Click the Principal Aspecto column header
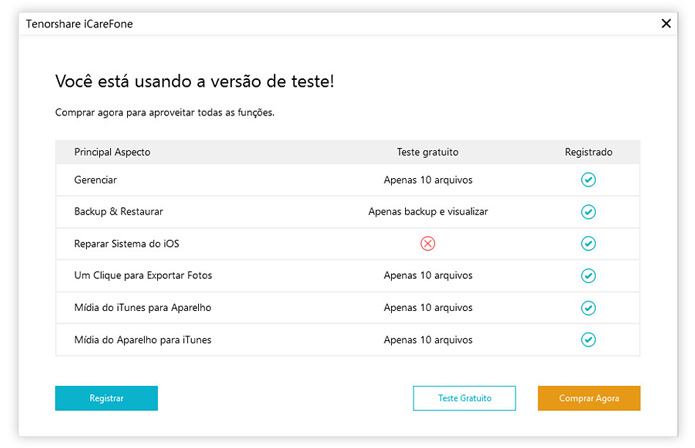Viewport: 695px width, 448px height. tap(112, 152)
